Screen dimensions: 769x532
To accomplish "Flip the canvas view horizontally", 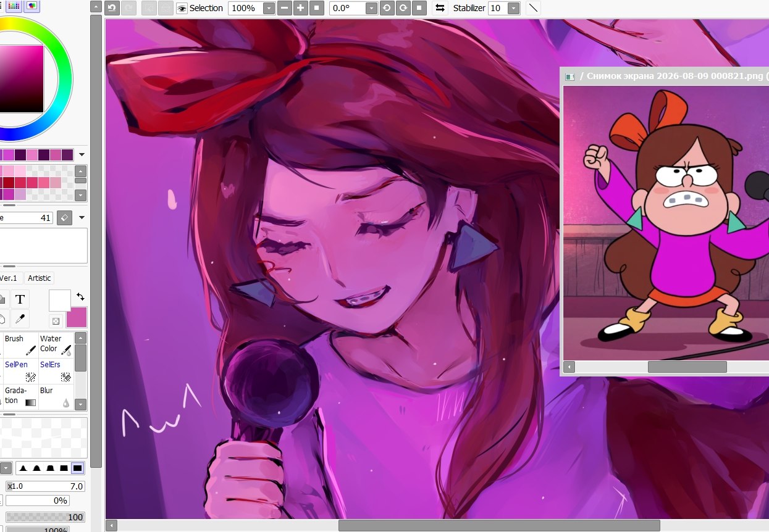I will [440, 8].
